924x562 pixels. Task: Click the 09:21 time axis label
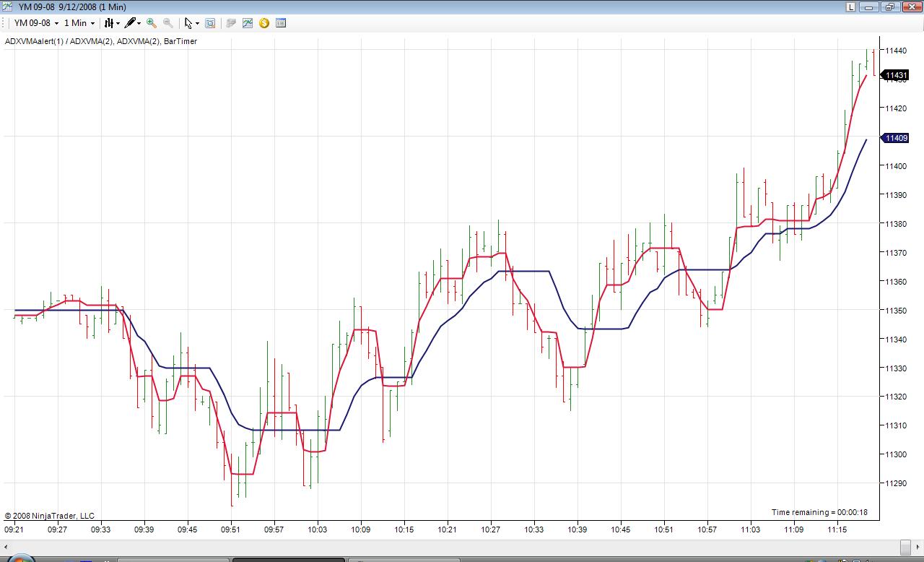coord(14,529)
